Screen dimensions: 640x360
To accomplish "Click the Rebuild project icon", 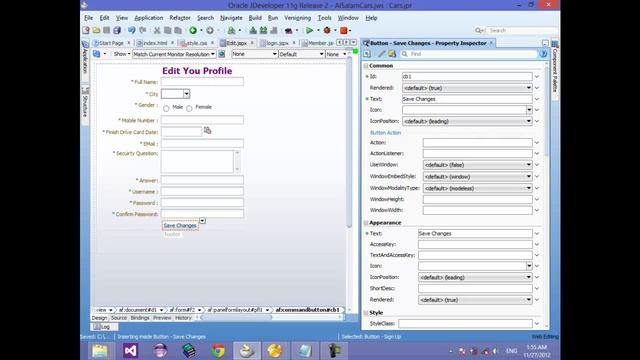I will [x=263, y=30].
